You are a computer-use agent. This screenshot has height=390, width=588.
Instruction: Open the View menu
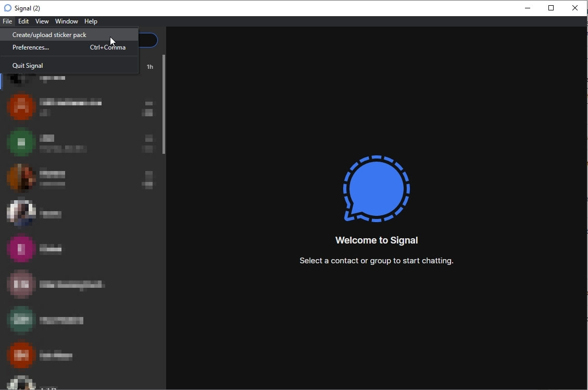click(42, 21)
